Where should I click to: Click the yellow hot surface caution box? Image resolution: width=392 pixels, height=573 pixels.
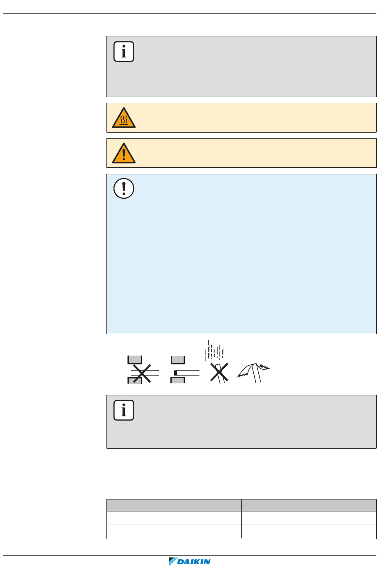(241, 118)
